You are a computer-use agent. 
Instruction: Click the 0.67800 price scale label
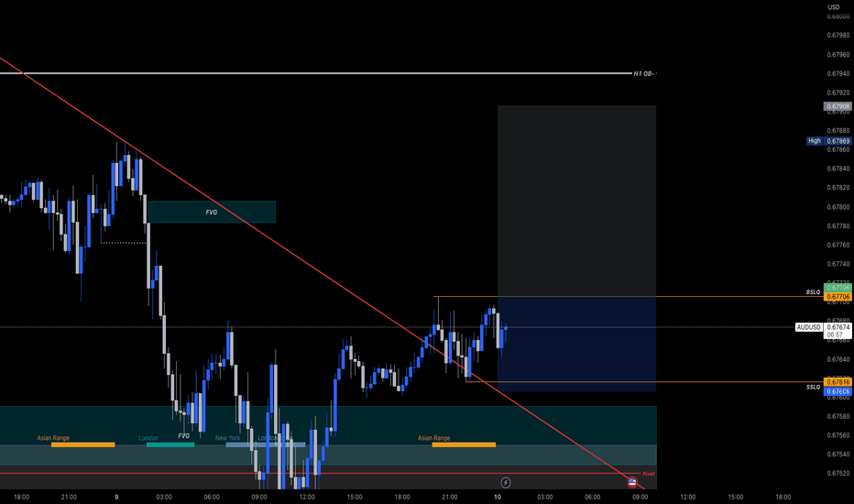pyautogui.click(x=838, y=207)
